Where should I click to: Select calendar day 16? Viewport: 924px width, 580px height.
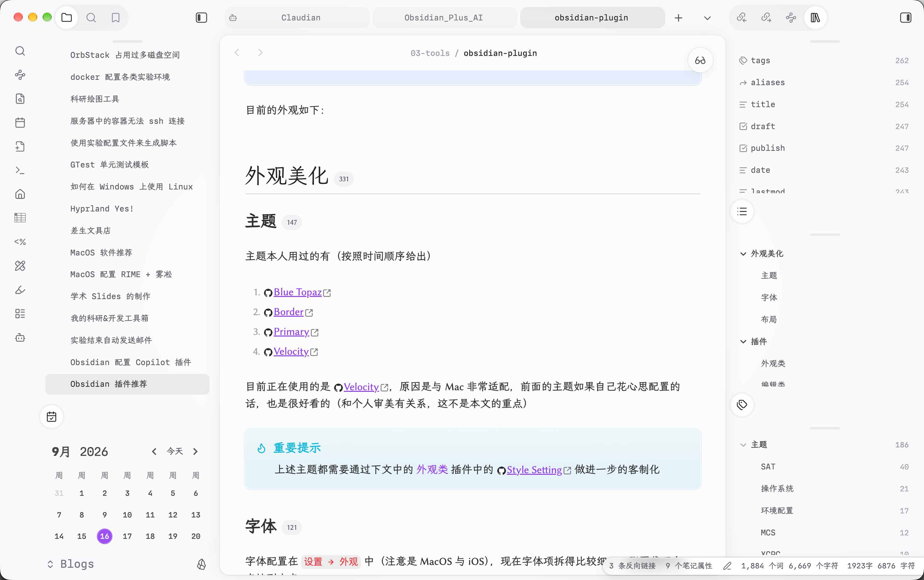tap(104, 536)
